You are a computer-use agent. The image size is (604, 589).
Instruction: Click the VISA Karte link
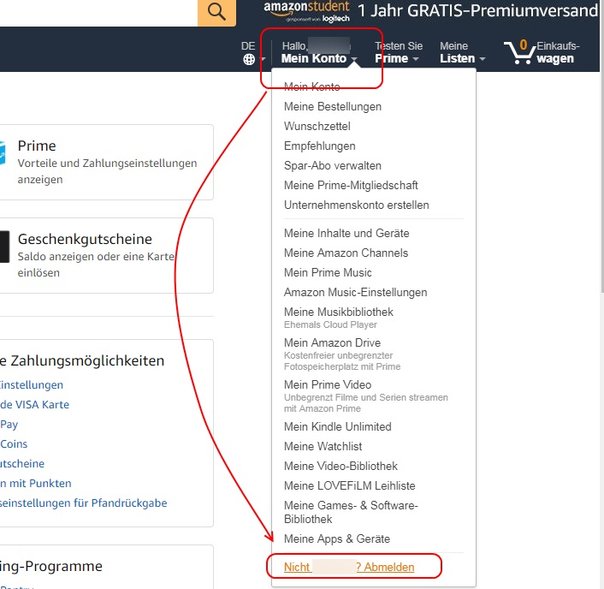tap(35, 405)
